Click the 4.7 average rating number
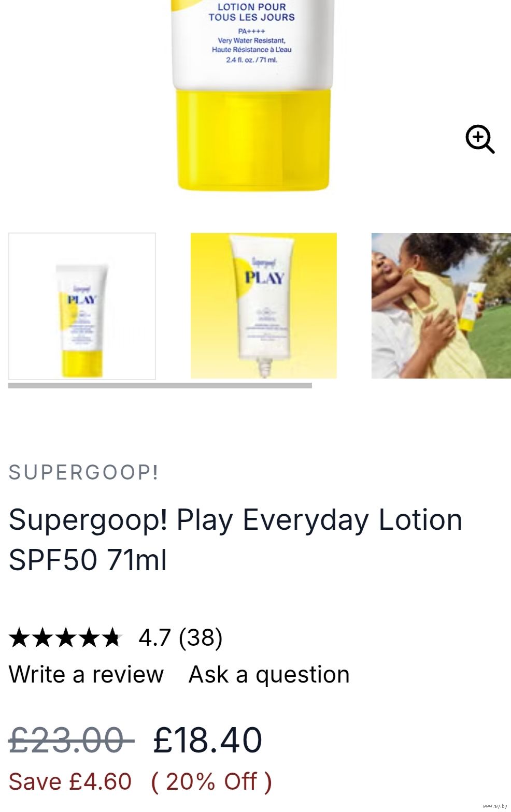This screenshot has height=812, width=511. [x=154, y=637]
